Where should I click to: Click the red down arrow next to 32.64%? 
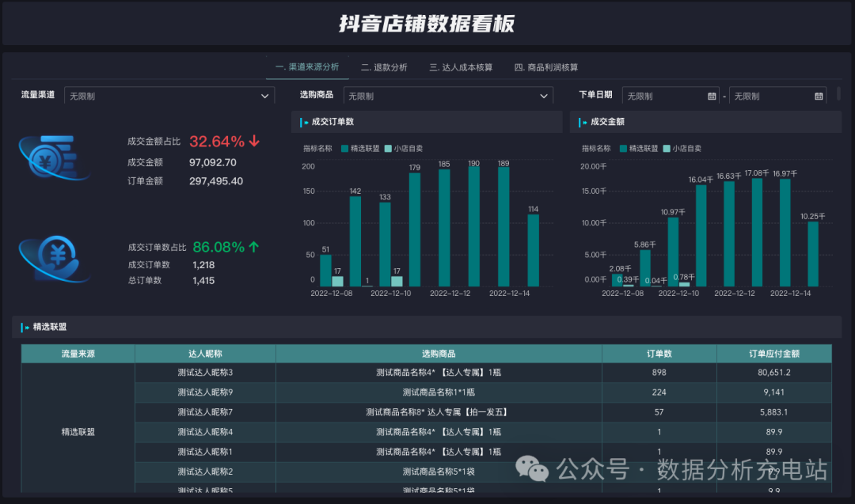[x=254, y=141]
